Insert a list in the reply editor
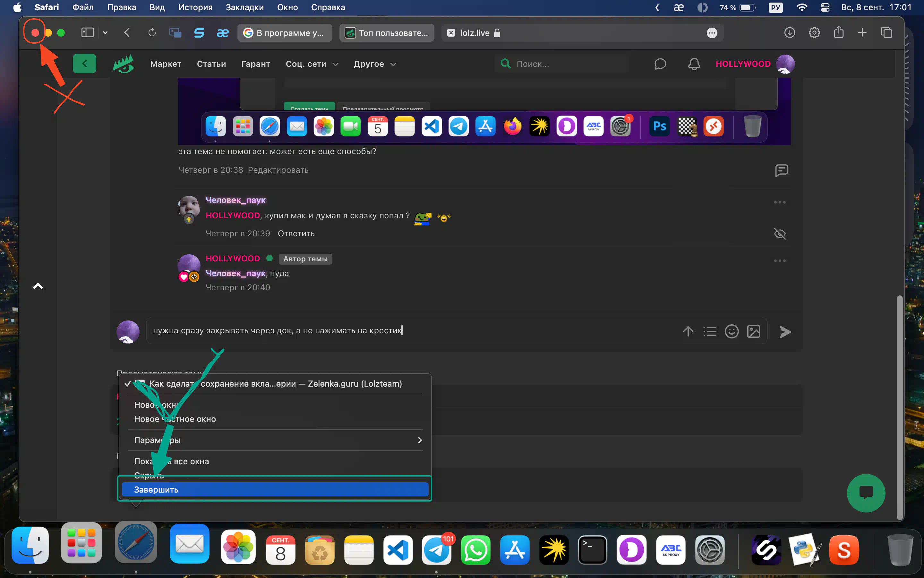The height and width of the screenshot is (578, 924). (709, 331)
